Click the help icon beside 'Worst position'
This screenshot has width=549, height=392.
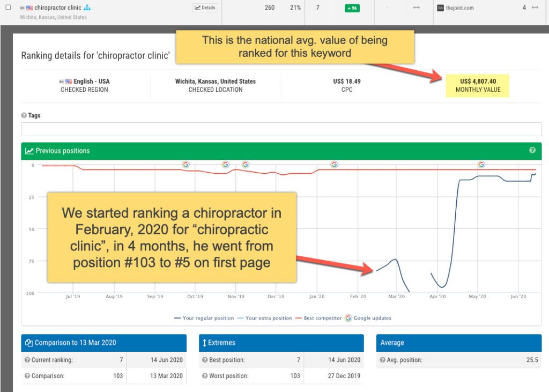click(204, 376)
